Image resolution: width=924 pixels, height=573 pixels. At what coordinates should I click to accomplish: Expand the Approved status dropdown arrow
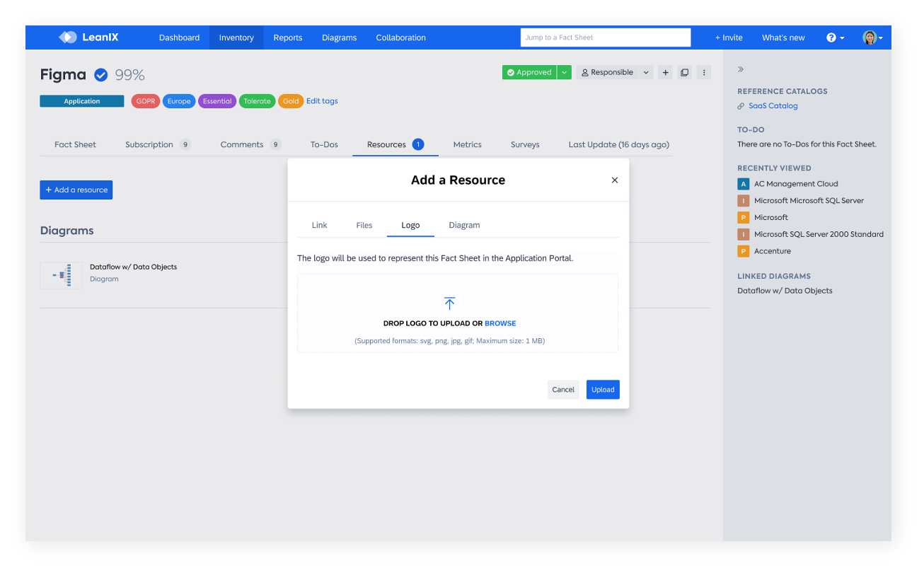pos(564,72)
